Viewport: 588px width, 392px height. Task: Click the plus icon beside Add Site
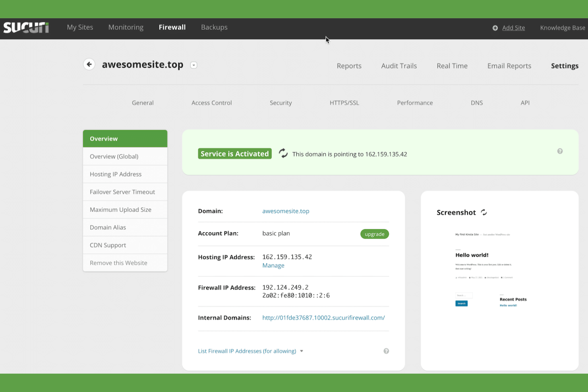click(x=495, y=28)
